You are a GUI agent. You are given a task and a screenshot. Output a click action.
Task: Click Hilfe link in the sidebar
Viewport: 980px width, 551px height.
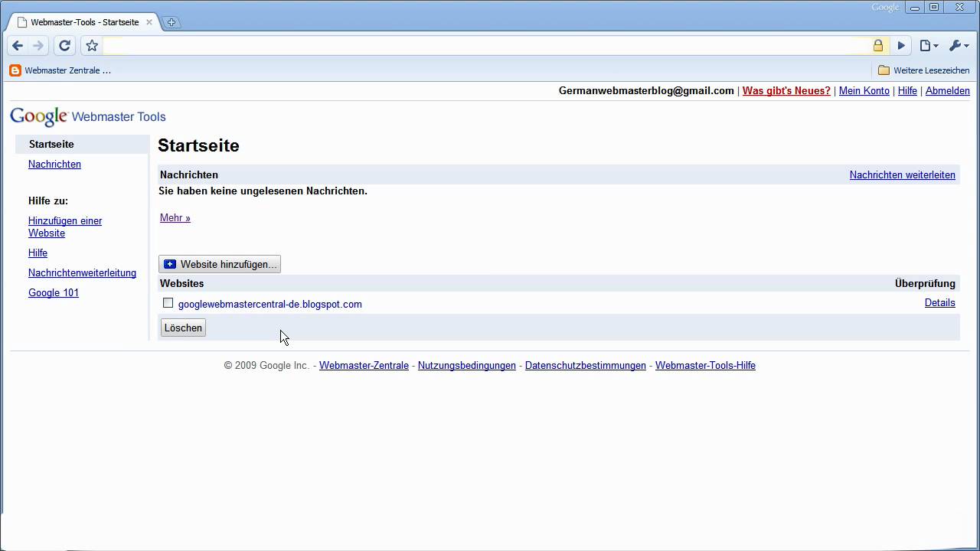38,253
